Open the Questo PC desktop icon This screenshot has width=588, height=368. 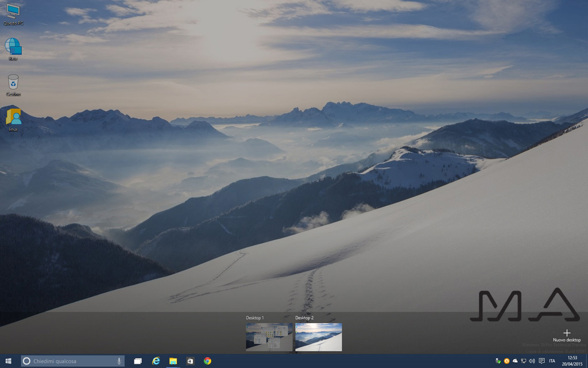tap(13, 14)
